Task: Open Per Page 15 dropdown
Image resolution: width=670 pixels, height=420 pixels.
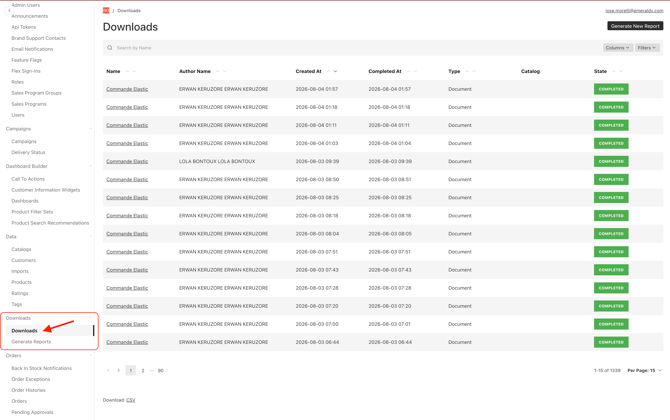Action: 644,370
